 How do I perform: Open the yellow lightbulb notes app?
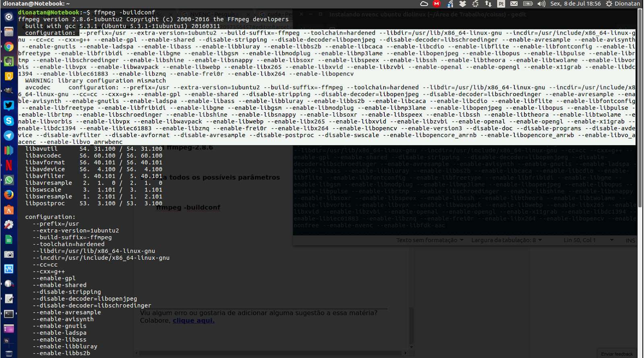click(8, 76)
